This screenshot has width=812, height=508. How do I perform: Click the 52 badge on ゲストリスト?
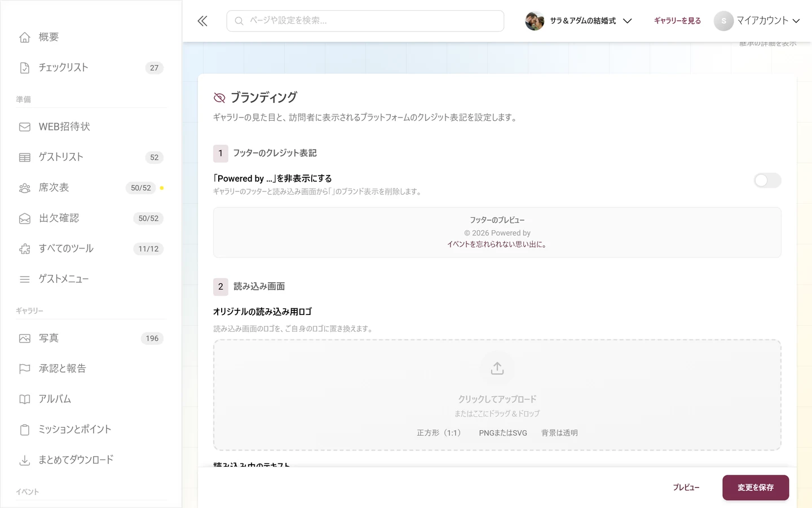[x=155, y=157]
